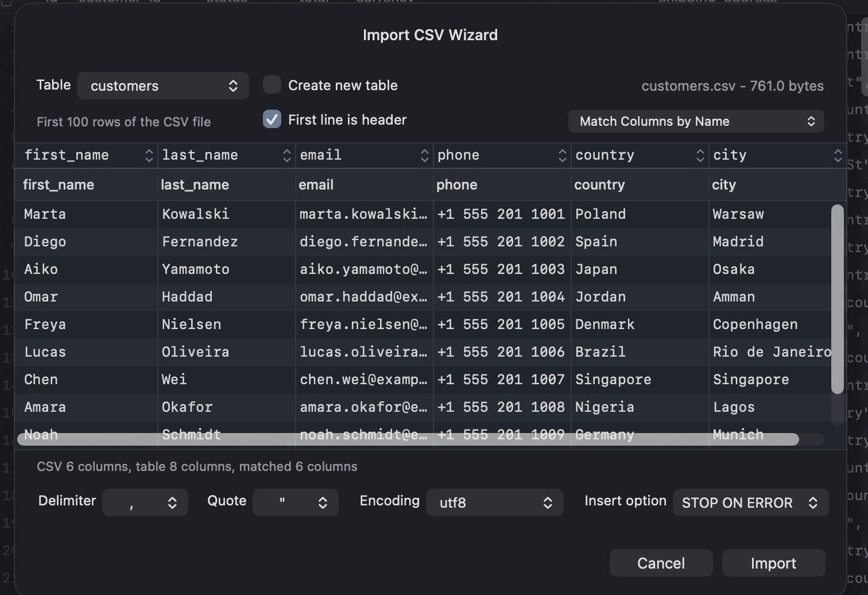
Task: Change mapping for phone column
Action: point(502,155)
